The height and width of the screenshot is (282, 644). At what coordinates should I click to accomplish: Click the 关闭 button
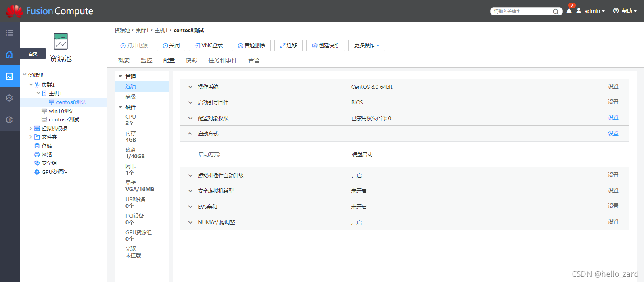point(171,45)
